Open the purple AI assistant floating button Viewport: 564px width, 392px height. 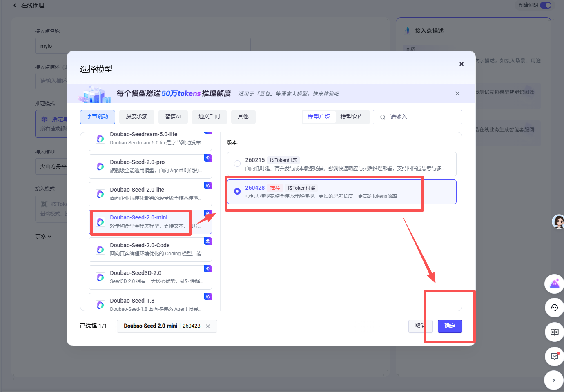(554, 284)
